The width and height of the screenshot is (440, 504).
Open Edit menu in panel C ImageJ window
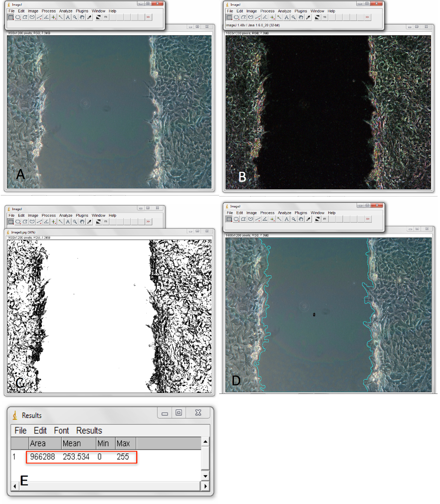point(21,216)
